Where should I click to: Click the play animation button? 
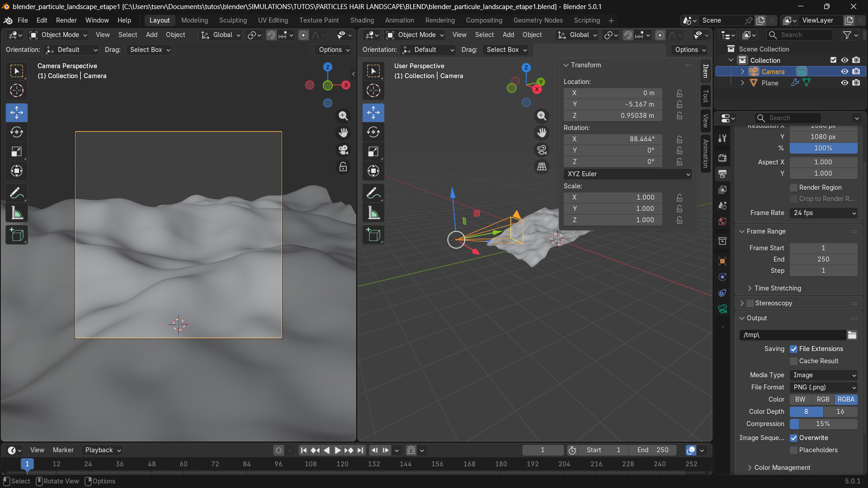tap(338, 450)
